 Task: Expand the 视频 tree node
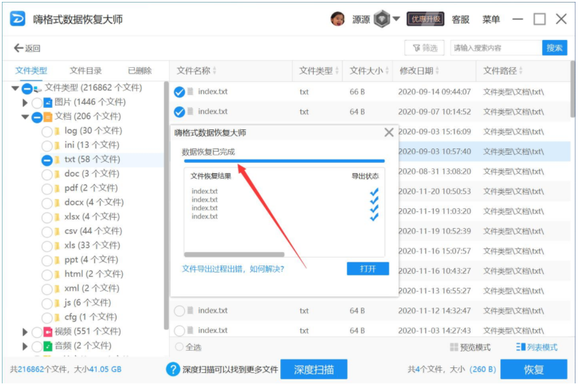25,332
